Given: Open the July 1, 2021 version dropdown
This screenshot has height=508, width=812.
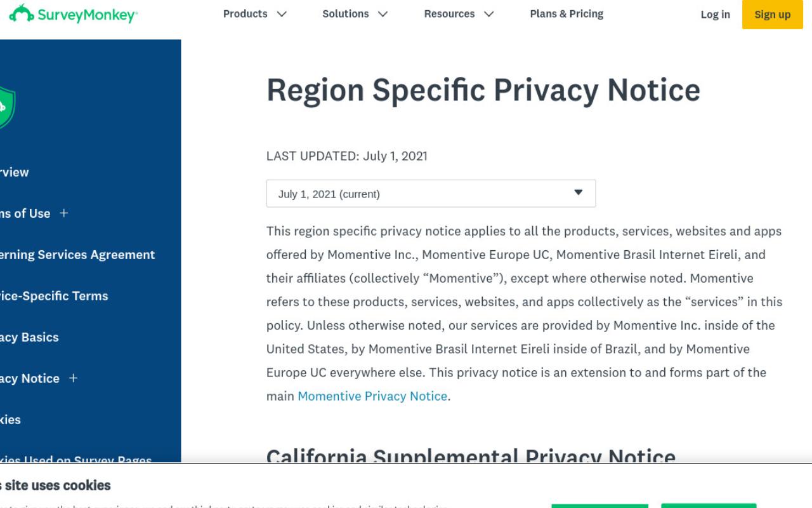Looking at the screenshot, I should [x=431, y=194].
